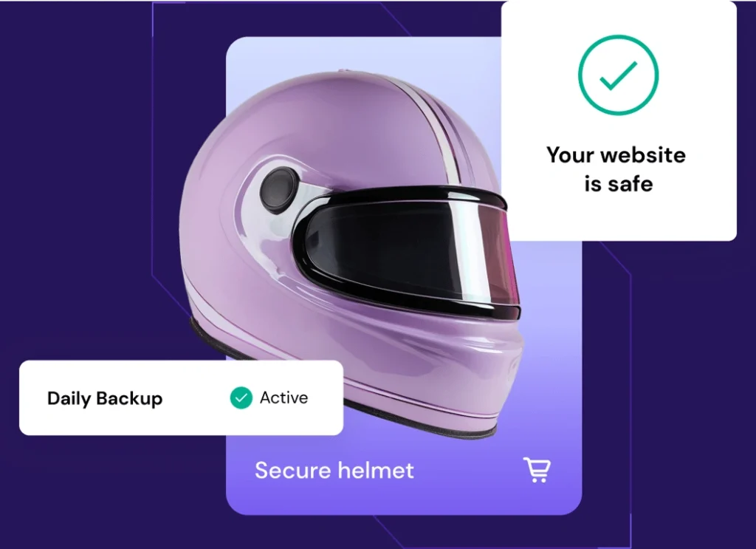Click the "Daily Backup" label
The height and width of the screenshot is (549, 756).
point(105,398)
